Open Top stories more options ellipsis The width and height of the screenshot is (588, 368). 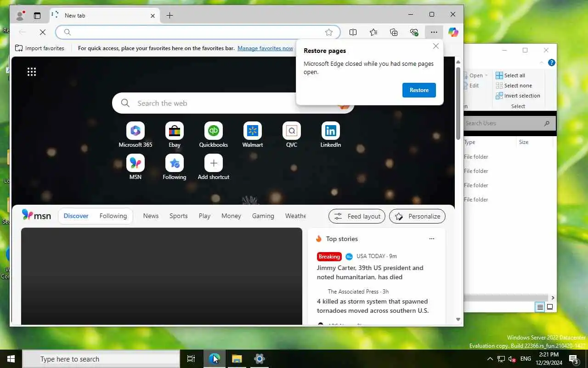tap(431, 239)
